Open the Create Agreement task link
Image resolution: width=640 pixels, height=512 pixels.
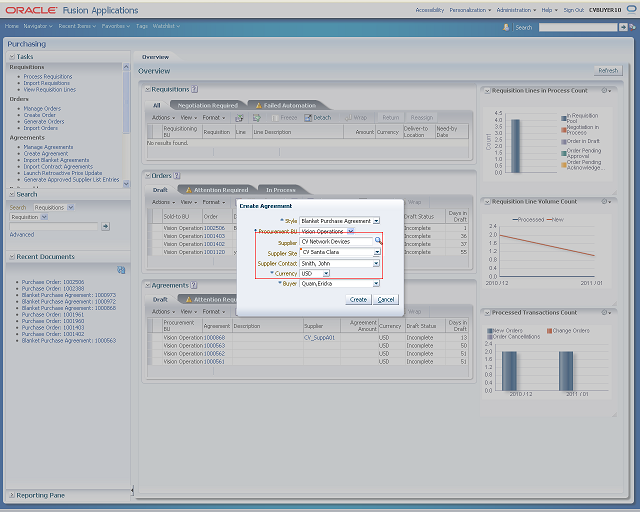46,154
